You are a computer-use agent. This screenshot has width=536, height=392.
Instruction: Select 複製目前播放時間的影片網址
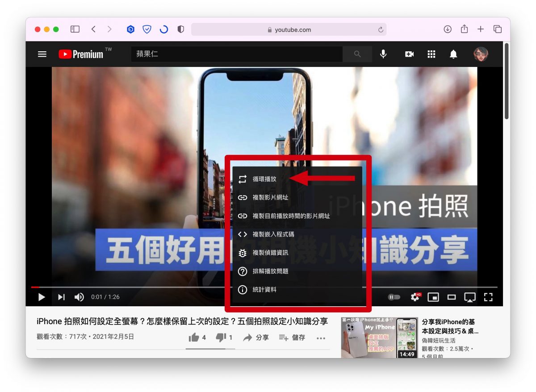pyautogui.click(x=297, y=216)
